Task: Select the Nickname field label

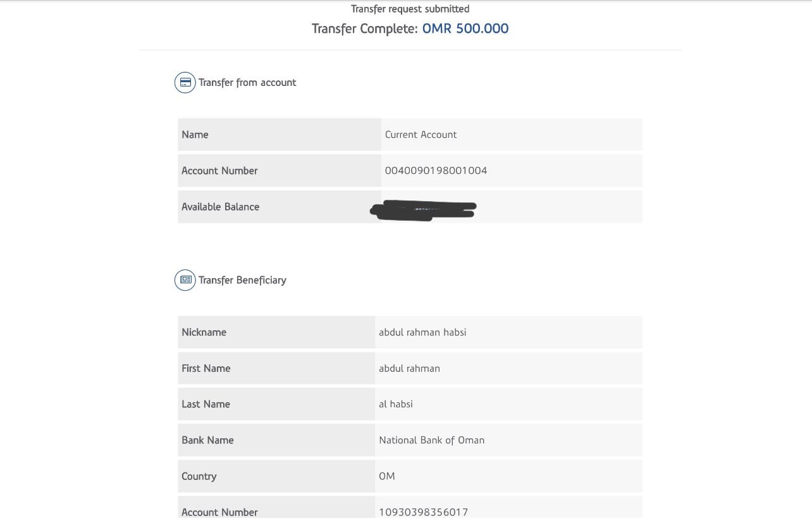Action: (x=204, y=332)
